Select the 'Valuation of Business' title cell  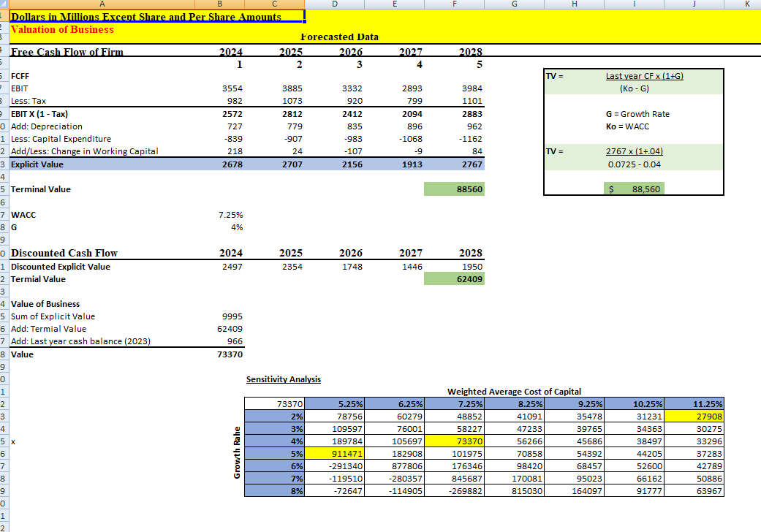[x=63, y=29]
